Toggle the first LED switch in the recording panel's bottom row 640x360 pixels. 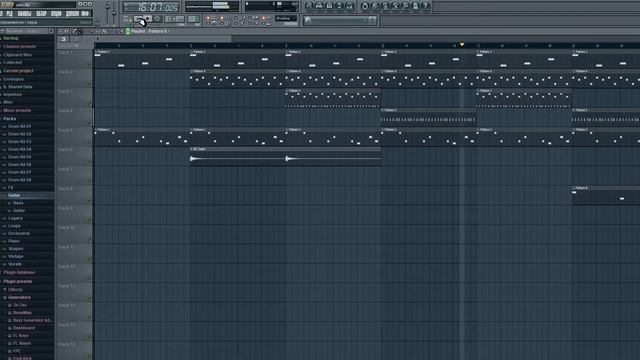point(208,23)
